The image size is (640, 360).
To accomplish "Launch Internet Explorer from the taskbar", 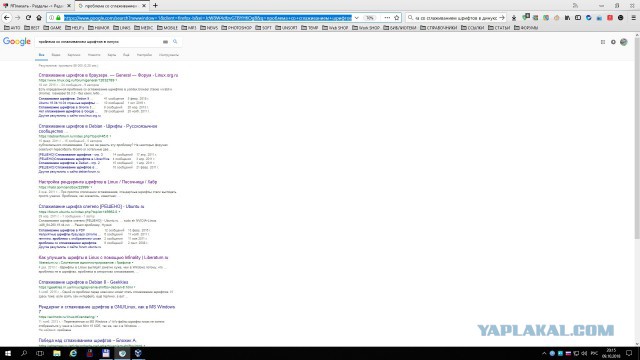I will click(73, 353).
